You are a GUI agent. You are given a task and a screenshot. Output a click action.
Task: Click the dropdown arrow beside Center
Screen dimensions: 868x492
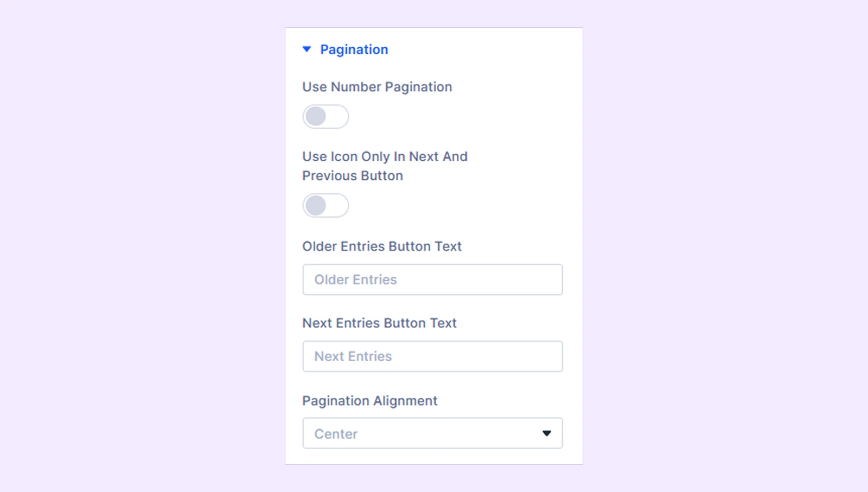[x=547, y=433]
